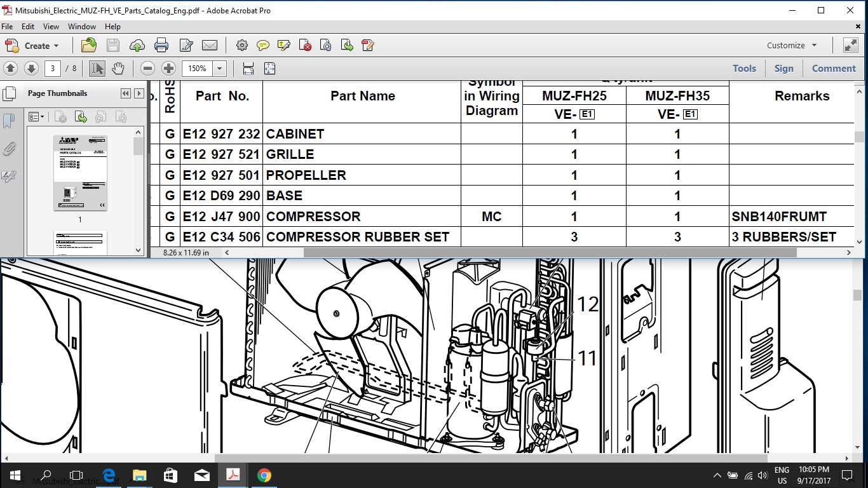This screenshot has height=488, width=868.
Task: Go to next page arrow
Action: click(31, 68)
